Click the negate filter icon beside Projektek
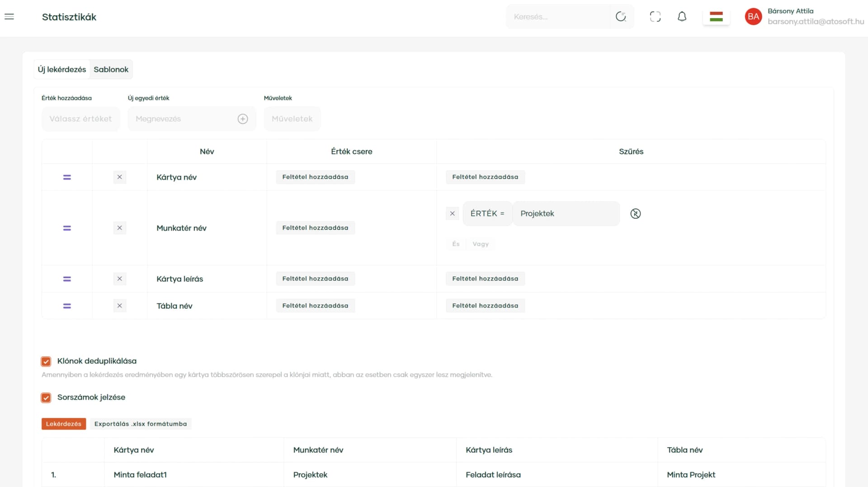The width and height of the screenshot is (868, 487). [635, 213]
